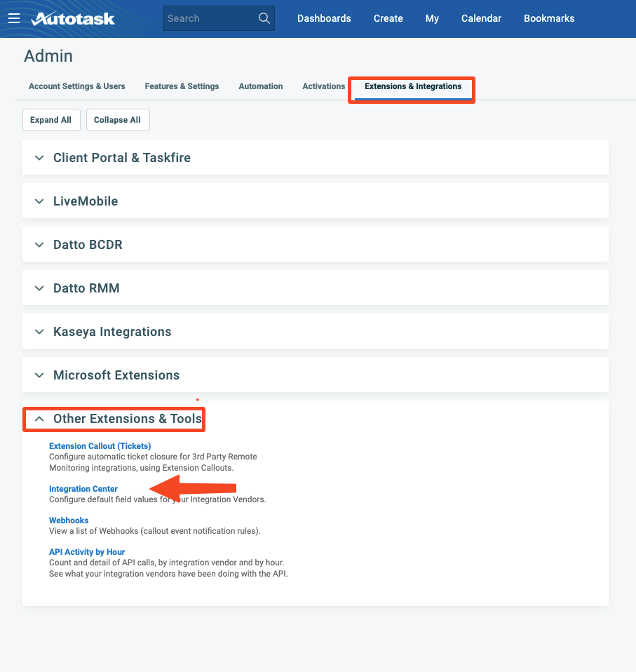Expand the Kaseya Integrations section

click(112, 332)
